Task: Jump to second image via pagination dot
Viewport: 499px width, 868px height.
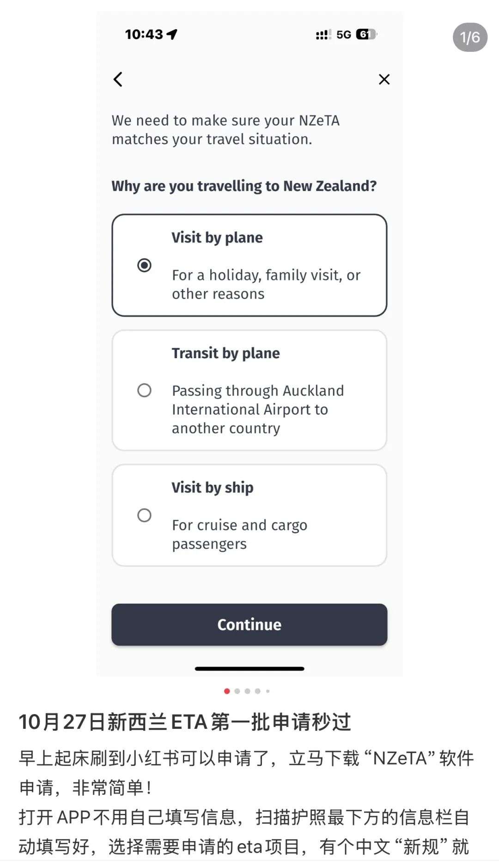Action: (237, 691)
